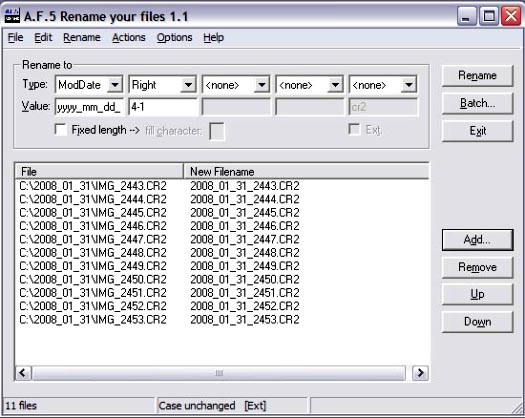The image size is (525, 418).
Task: Enable the Fixed length checkbox
Action: [x=61, y=129]
